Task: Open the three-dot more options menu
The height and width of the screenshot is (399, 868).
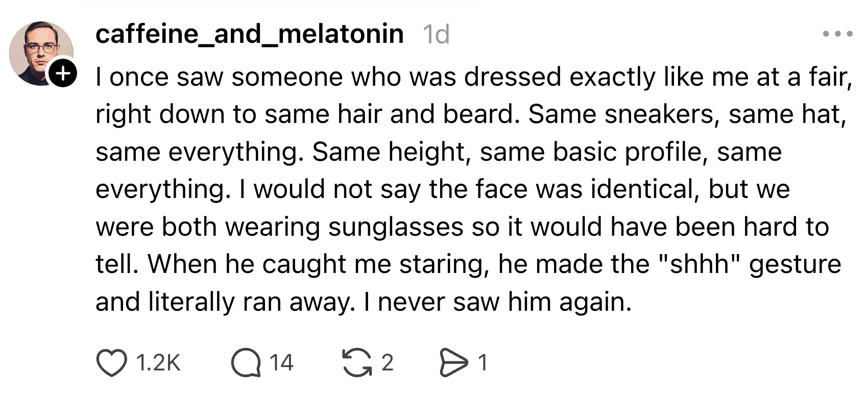Action: tap(837, 34)
